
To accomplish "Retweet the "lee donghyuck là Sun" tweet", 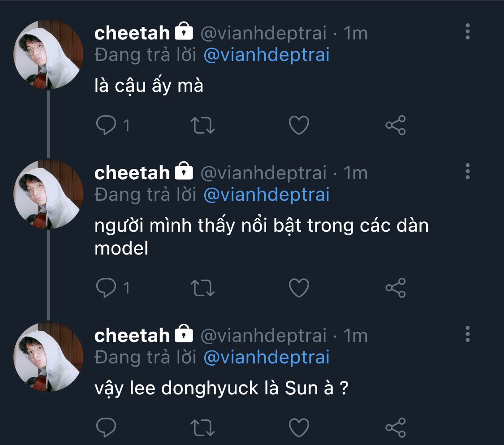I will (x=202, y=428).
